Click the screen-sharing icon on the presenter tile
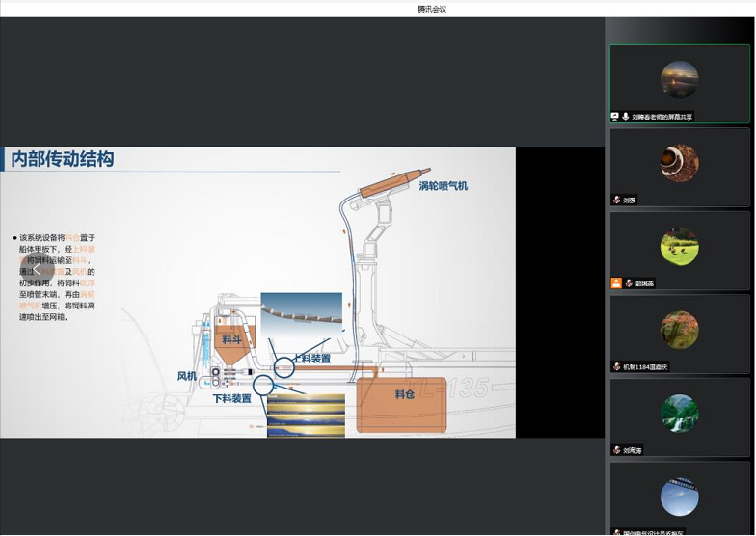The width and height of the screenshot is (756, 536). point(615,116)
